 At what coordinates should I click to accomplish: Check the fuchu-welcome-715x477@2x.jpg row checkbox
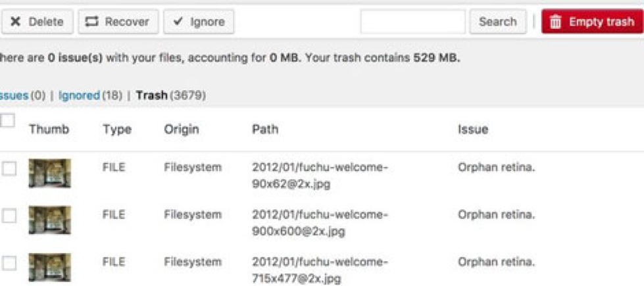9,263
